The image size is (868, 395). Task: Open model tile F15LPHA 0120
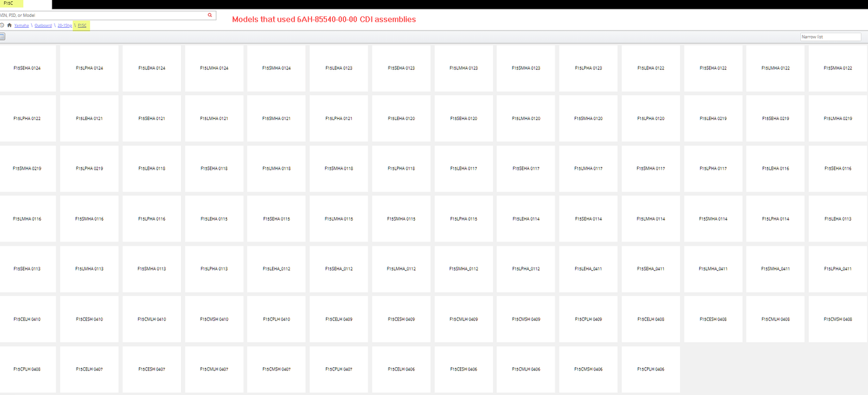651,118
